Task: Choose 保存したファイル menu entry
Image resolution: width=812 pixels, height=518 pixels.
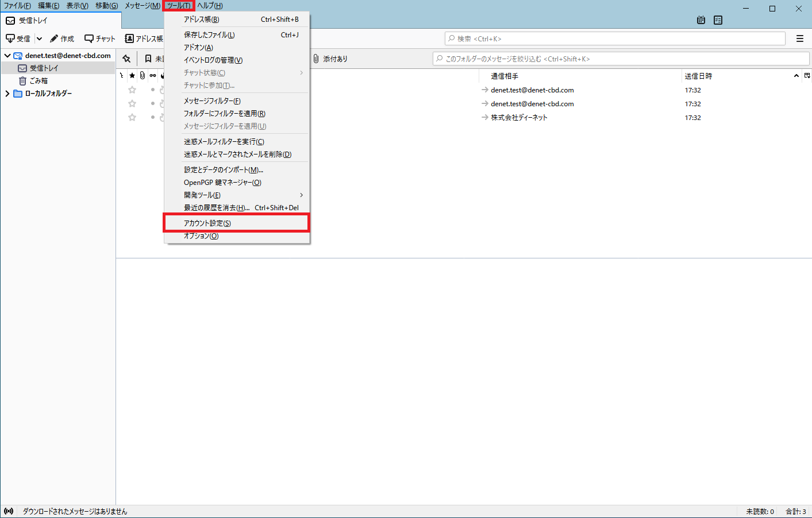Action: (x=237, y=35)
